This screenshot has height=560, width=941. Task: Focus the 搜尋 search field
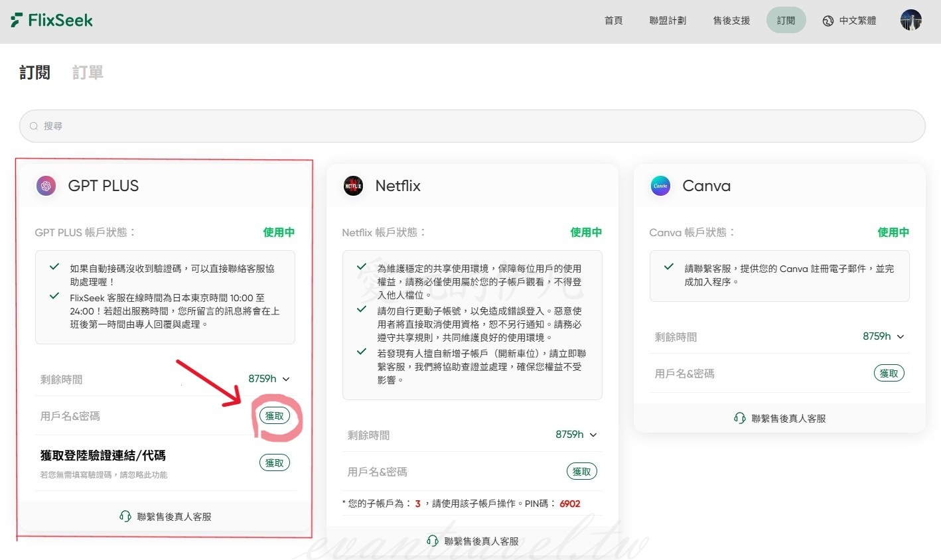pos(472,126)
